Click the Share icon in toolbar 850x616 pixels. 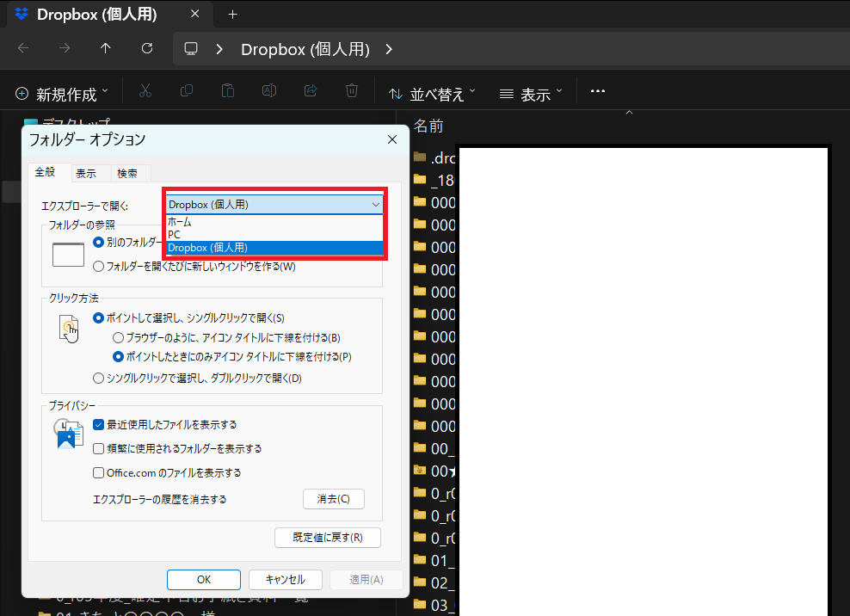click(x=311, y=91)
